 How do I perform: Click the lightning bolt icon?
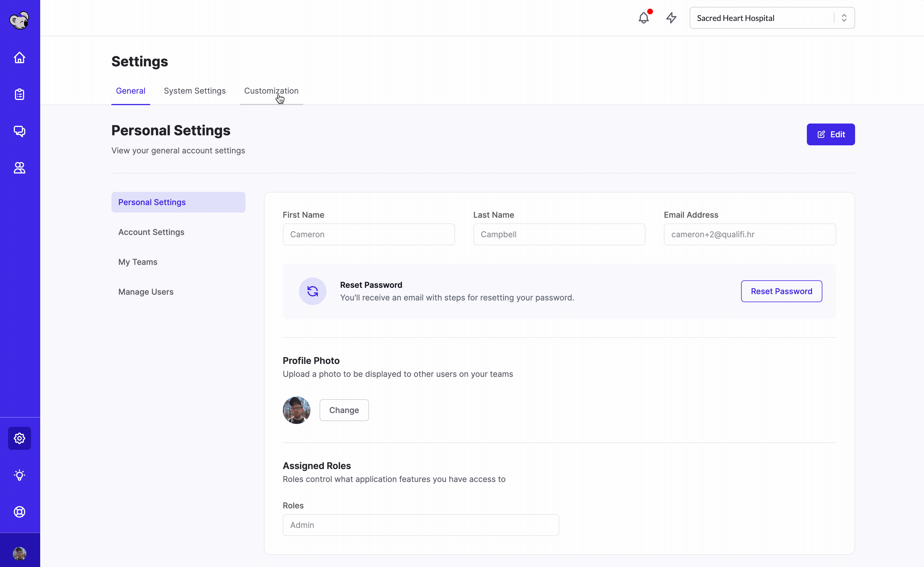671,18
